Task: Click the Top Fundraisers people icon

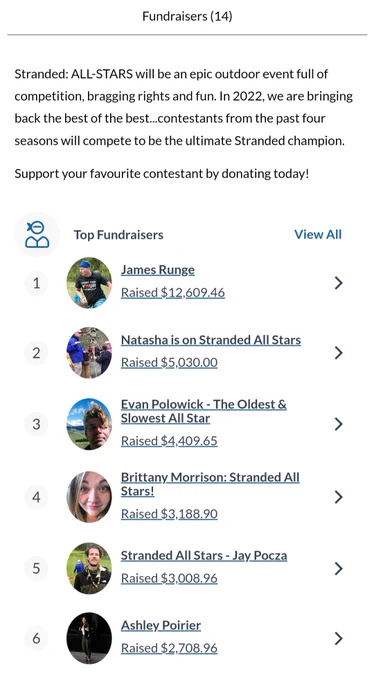Action: (37, 235)
